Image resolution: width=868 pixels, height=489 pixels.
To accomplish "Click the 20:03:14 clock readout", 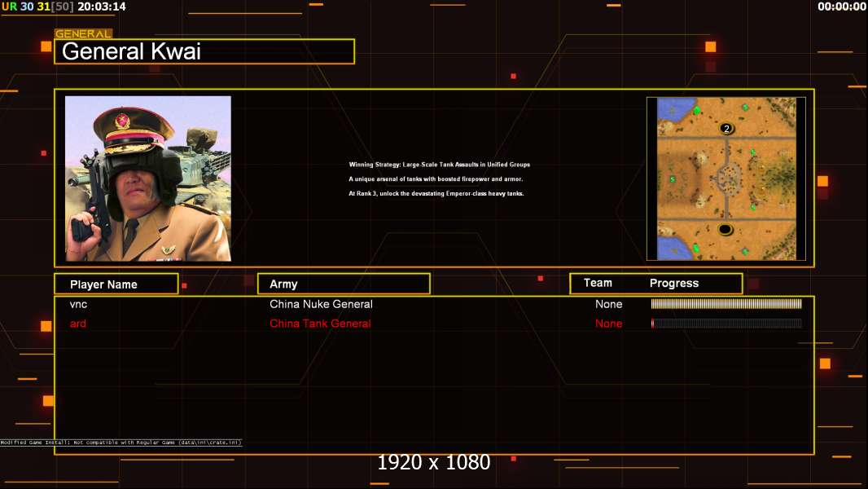I will tap(102, 7).
